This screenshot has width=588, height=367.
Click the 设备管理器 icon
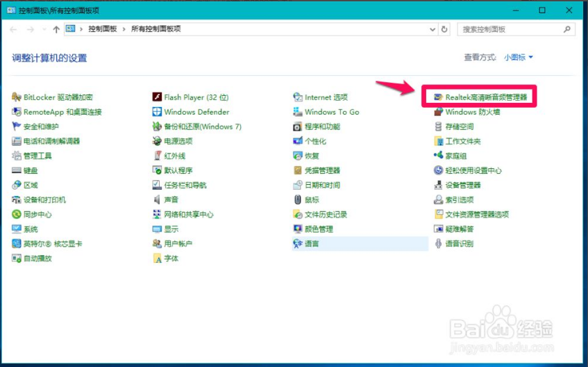click(438, 185)
